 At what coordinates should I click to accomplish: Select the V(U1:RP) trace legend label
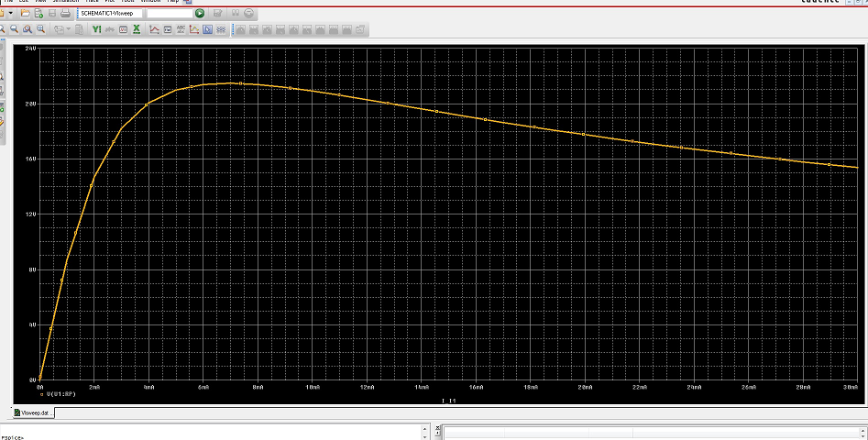[60, 394]
